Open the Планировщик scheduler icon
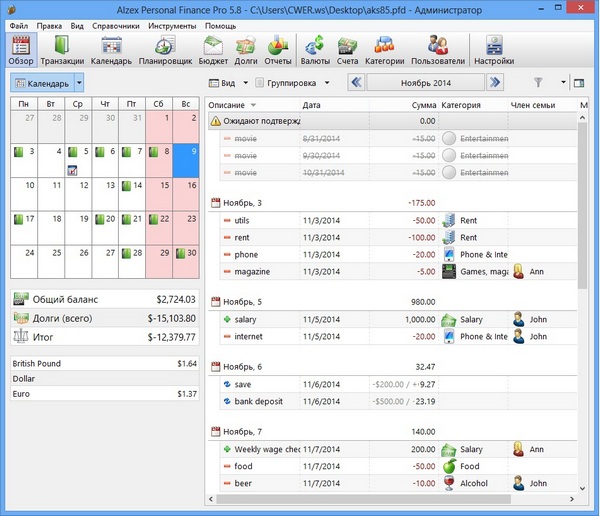The image size is (600, 516). 164,49
